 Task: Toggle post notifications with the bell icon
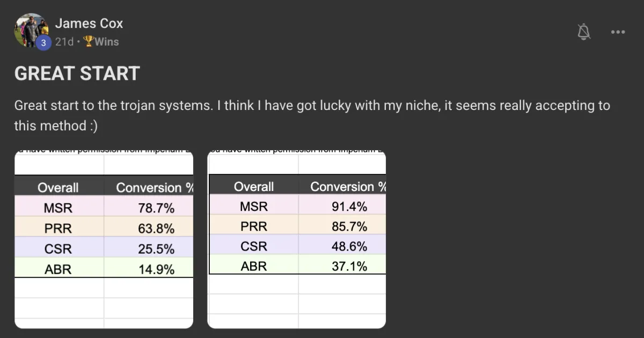[584, 32]
